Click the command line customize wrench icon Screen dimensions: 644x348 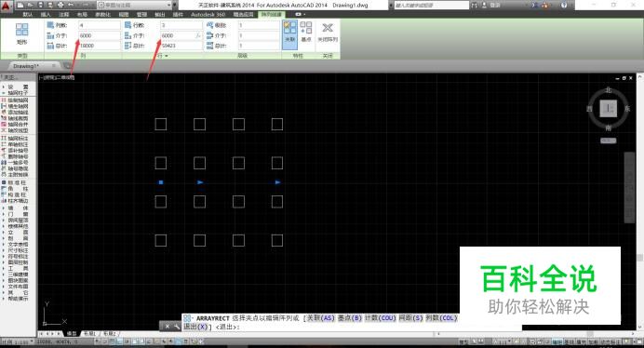tap(176, 327)
